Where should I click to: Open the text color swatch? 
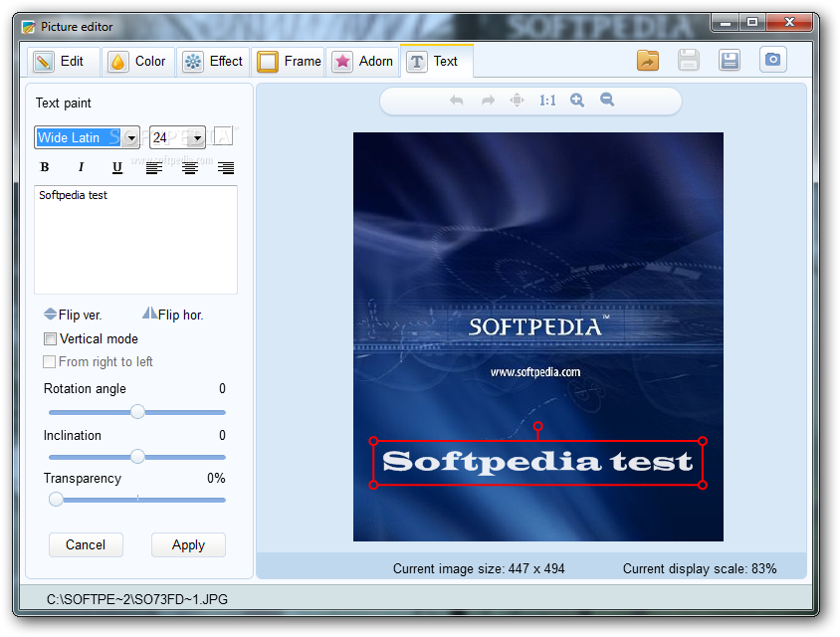point(223,136)
